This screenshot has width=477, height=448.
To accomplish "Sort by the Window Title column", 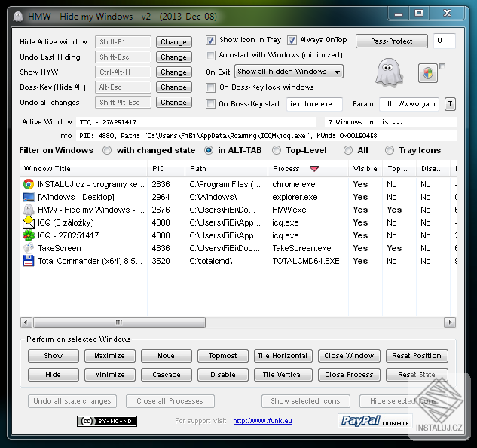I will [84, 169].
